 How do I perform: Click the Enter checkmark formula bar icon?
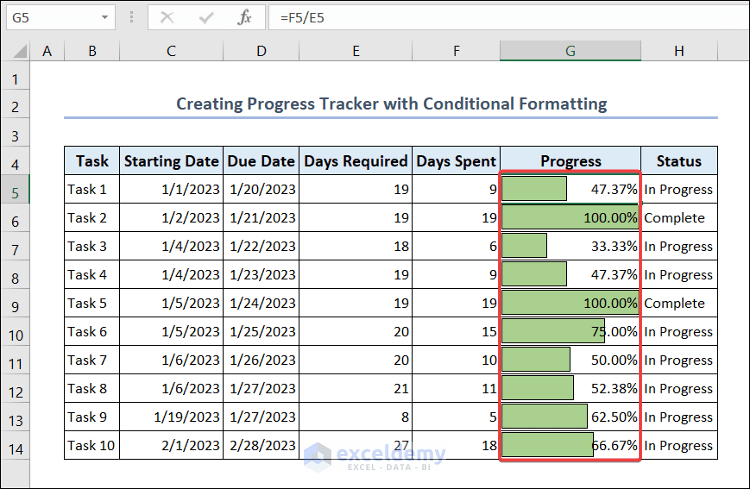pyautogui.click(x=206, y=18)
